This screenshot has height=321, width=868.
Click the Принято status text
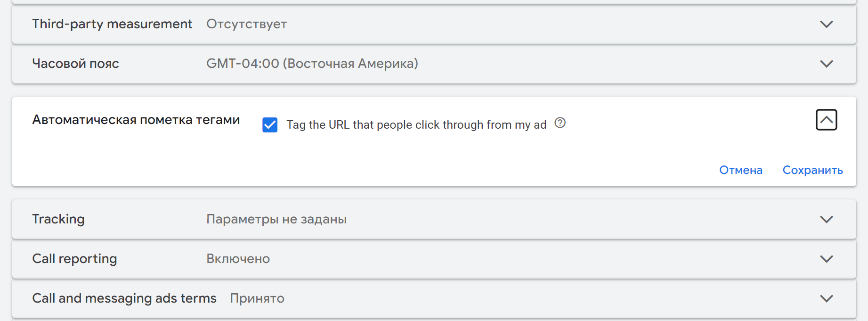(x=257, y=298)
